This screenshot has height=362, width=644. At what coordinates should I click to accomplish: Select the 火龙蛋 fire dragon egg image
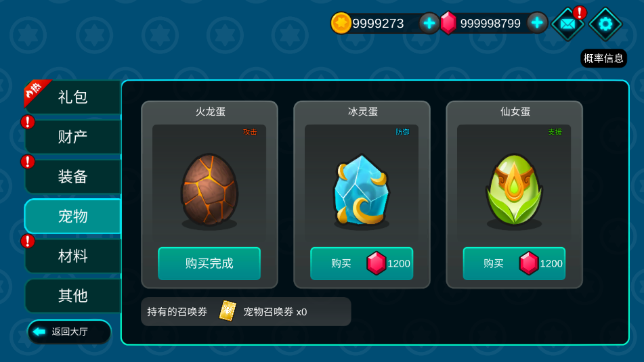tap(209, 190)
